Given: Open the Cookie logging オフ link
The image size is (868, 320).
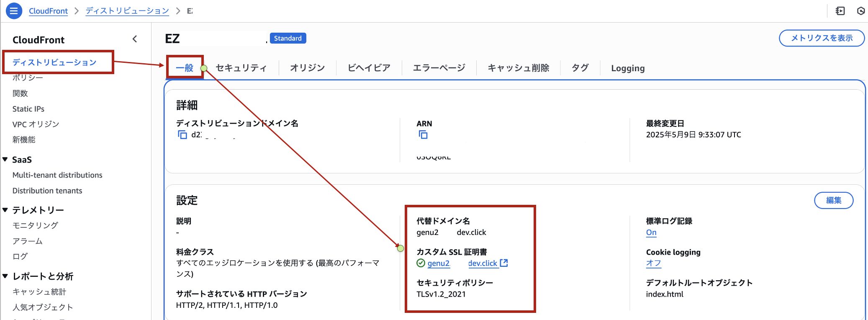Looking at the screenshot, I should (x=654, y=263).
